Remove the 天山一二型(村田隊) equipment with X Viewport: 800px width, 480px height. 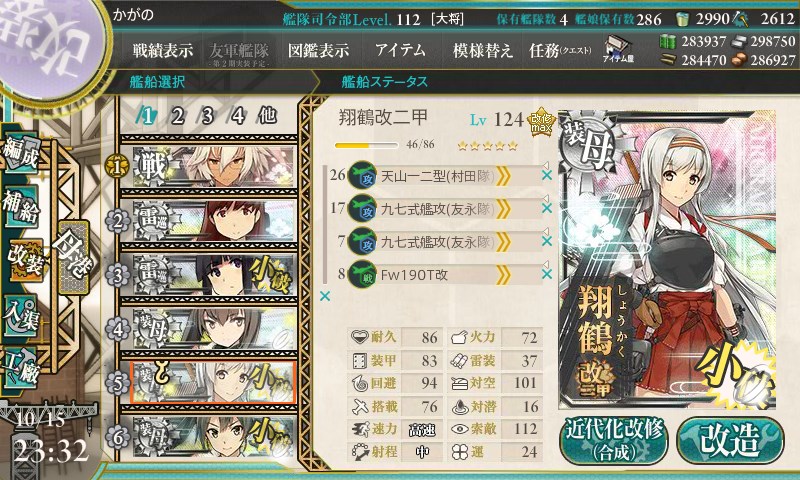[x=547, y=175]
